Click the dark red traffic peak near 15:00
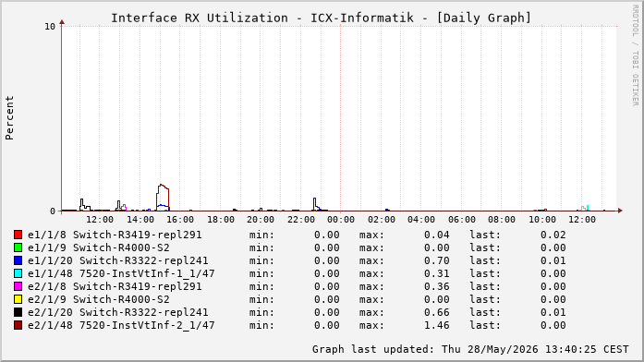 pyautogui.click(x=163, y=197)
